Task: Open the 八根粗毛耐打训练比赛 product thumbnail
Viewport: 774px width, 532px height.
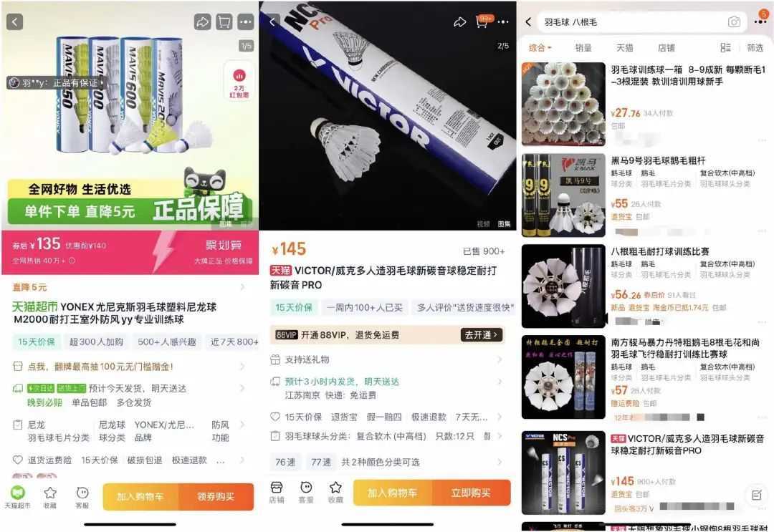Action: 563,286
